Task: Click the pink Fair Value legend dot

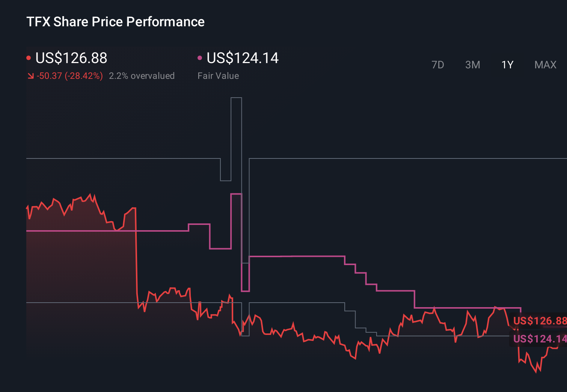Action: [x=200, y=58]
